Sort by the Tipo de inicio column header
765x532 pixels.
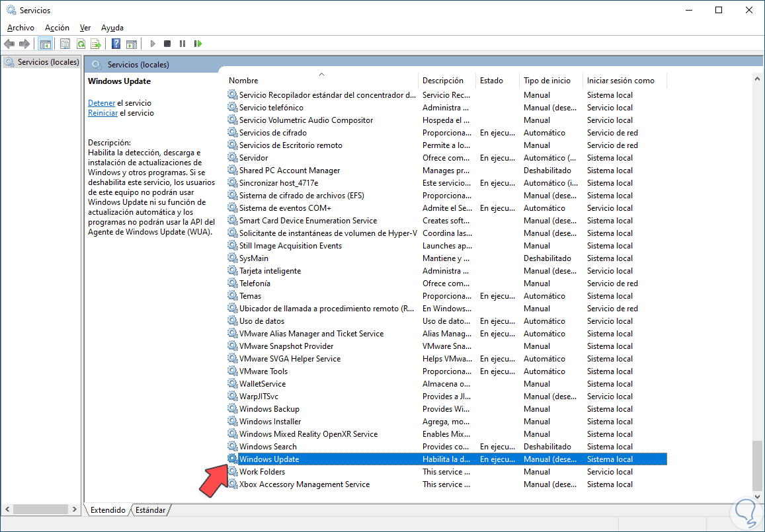pos(551,81)
